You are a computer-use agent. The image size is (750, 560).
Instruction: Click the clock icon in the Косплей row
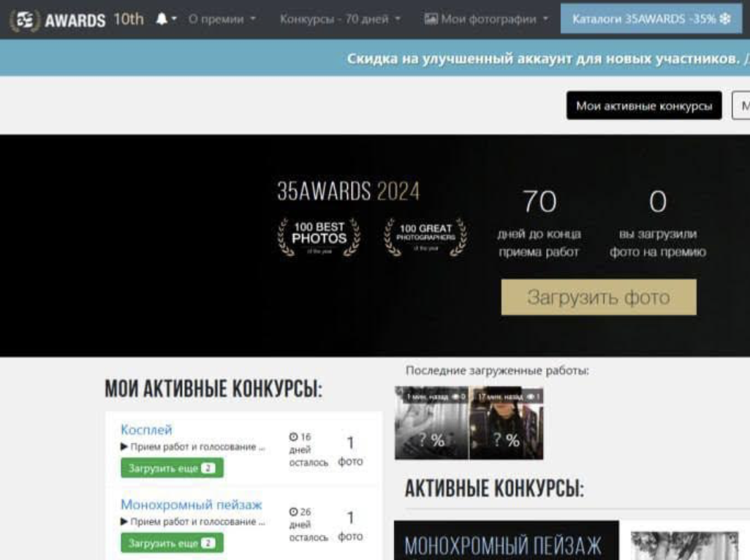coord(293,436)
